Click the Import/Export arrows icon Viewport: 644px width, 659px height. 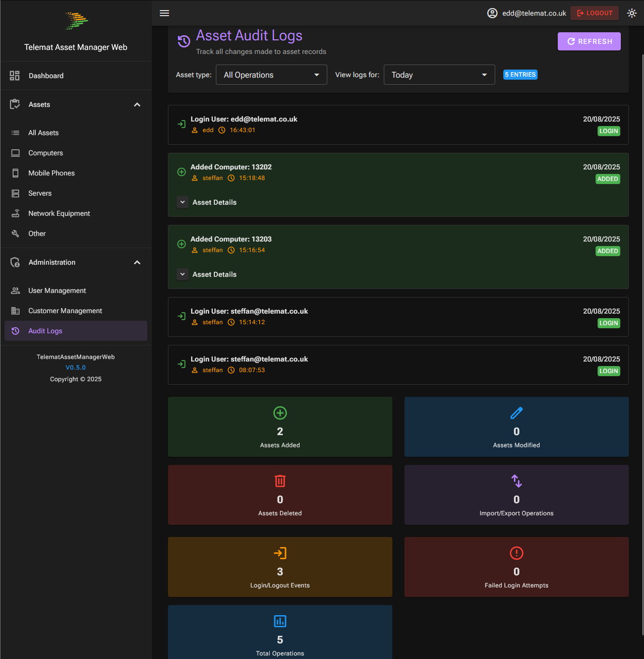point(516,481)
